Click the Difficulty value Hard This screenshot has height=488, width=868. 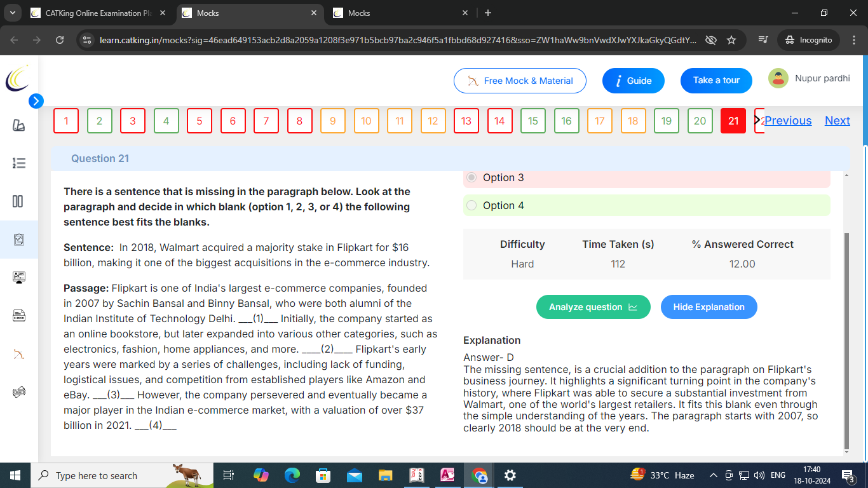click(x=522, y=264)
